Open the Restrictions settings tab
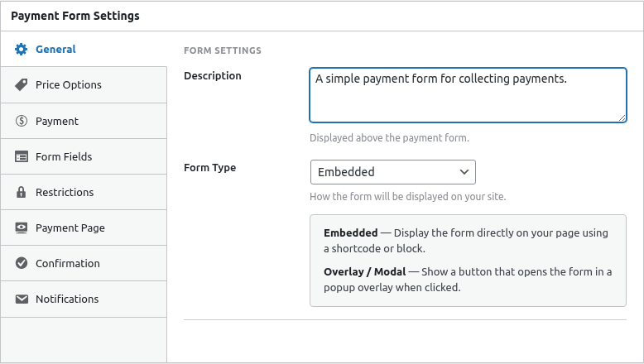This screenshot has height=364, width=644. click(x=65, y=192)
